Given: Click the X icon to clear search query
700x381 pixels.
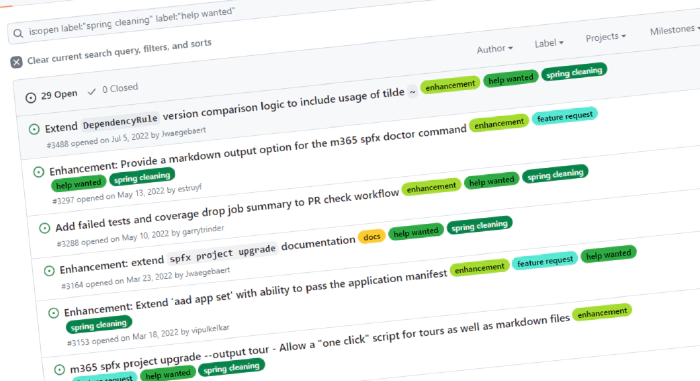Looking at the screenshot, I should pos(17,62).
